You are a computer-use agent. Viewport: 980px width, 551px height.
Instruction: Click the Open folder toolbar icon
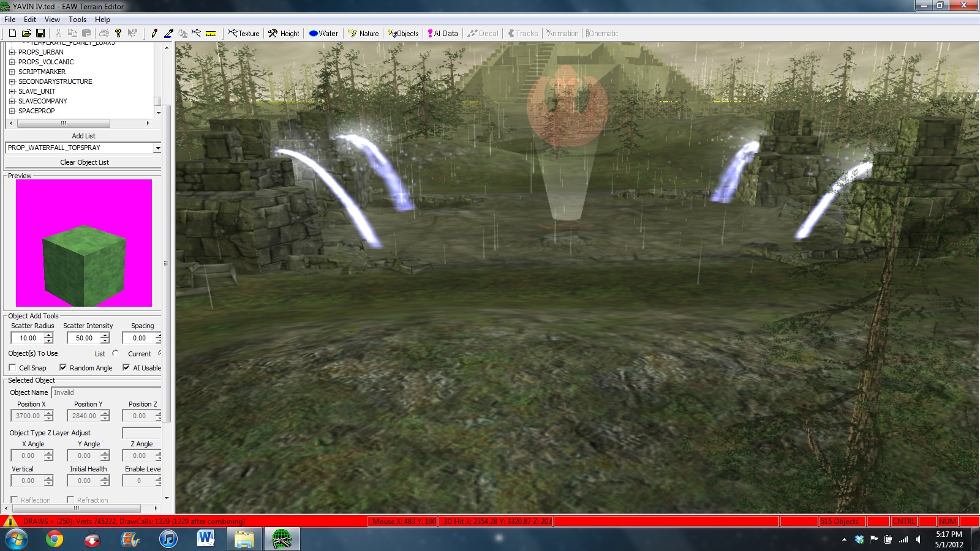[x=26, y=33]
